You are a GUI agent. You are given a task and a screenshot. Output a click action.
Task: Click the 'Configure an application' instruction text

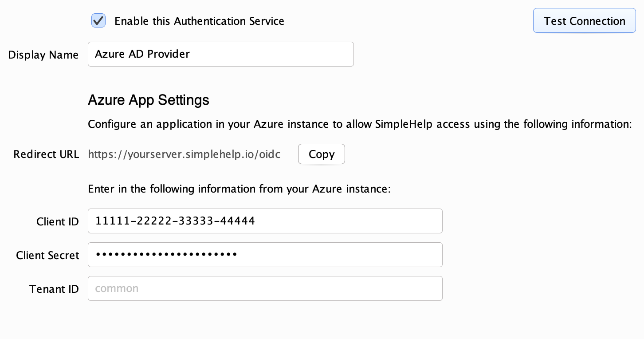360,124
